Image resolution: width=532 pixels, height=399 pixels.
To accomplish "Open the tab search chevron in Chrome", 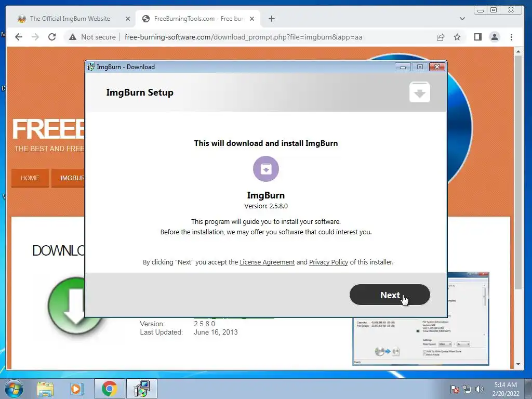I will 462,19.
